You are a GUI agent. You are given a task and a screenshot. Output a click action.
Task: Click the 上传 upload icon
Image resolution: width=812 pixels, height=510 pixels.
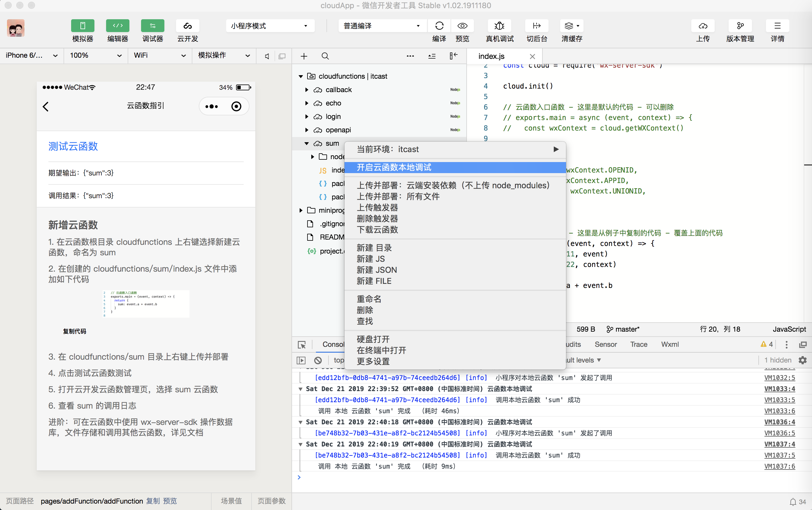[703, 26]
